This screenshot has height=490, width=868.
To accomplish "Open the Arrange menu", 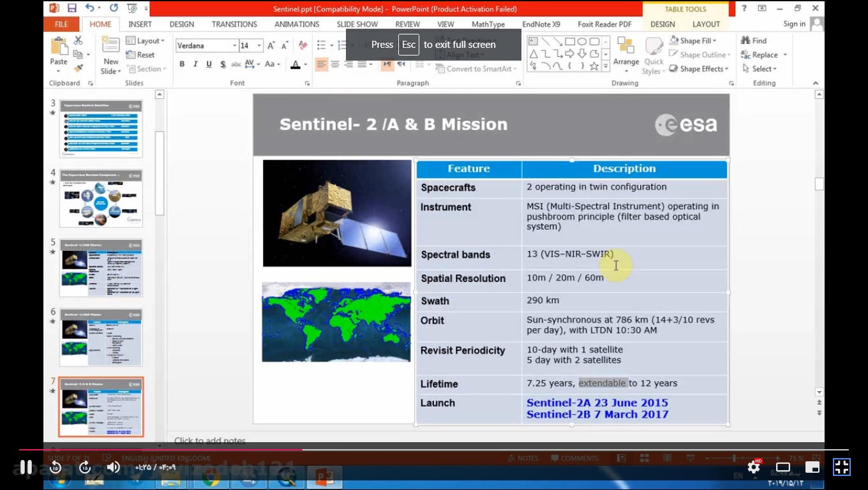I will [626, 54].
